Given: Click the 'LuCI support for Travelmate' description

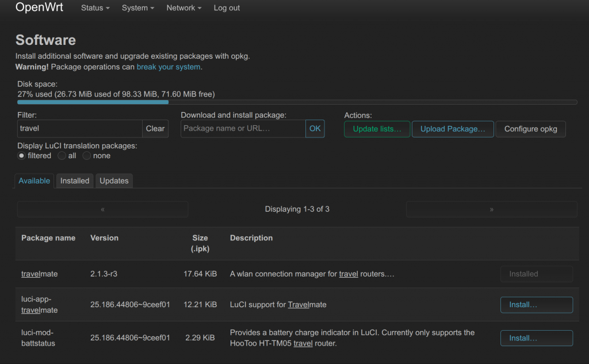Looking at the screenshot, I should [278, 305].
